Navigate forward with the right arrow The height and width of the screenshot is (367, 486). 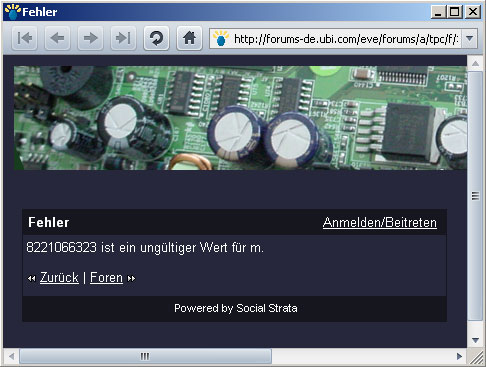point(90,38)
